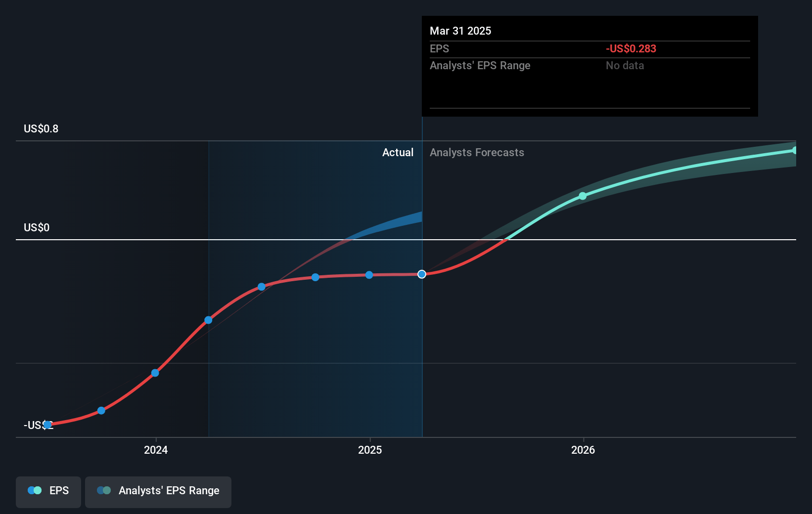Click the Analysts' EPS Range tooltip row label
Image resolution: width=812 pixels, height=514 pixels.
point(480,66)
